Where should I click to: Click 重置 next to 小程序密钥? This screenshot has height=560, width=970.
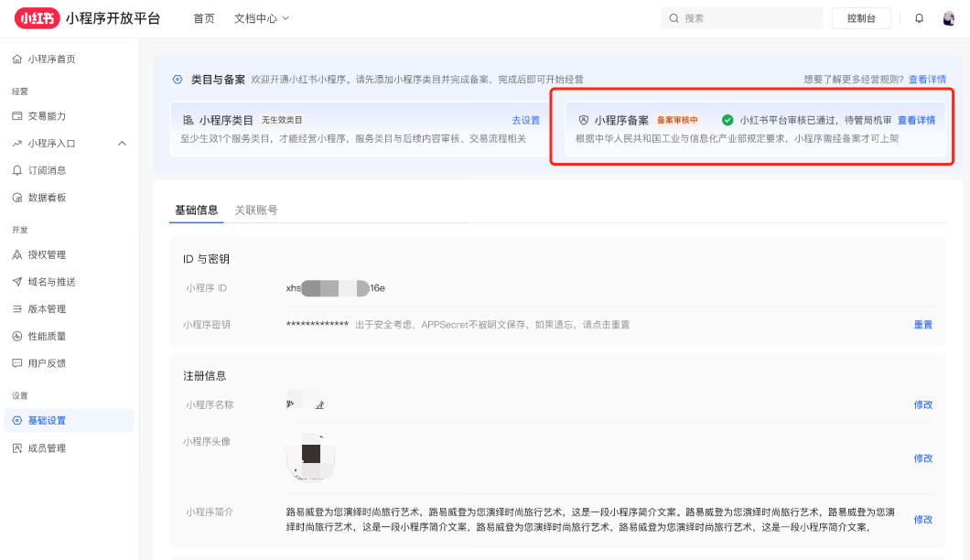[922, 325]
